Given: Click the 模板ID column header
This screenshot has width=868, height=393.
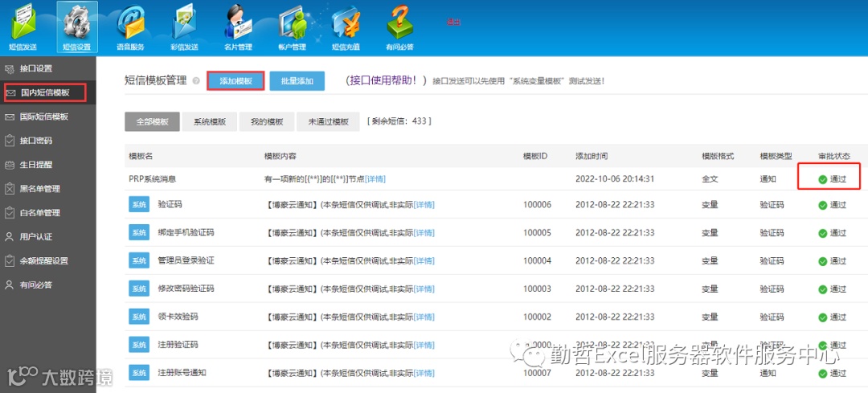Looking at the screenshot, I should (x=535, y=156).
